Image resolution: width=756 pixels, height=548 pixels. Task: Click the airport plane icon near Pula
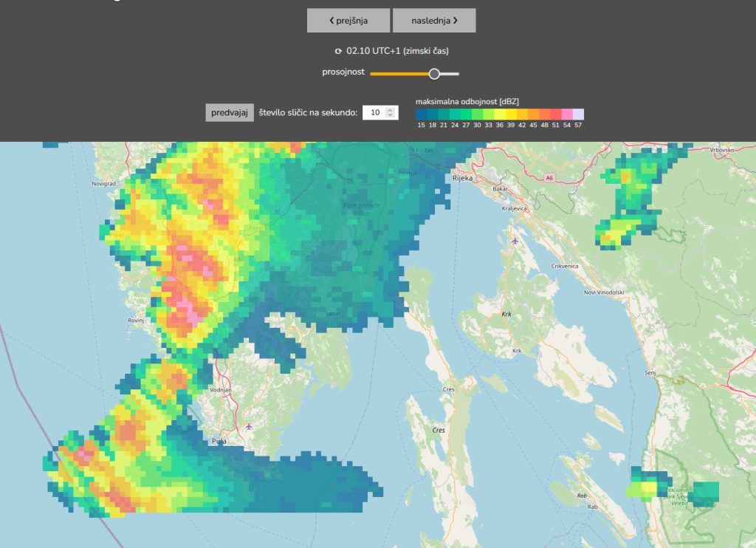[x=250, y=426]
